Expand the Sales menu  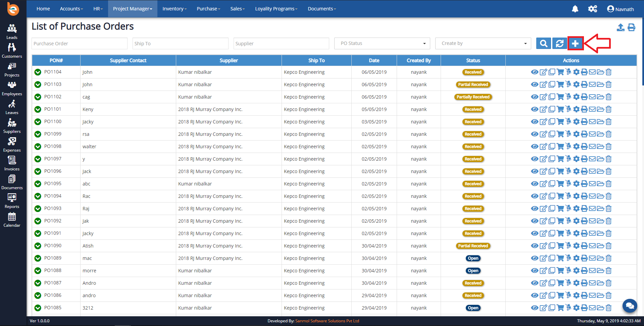(x=238, y=9)
